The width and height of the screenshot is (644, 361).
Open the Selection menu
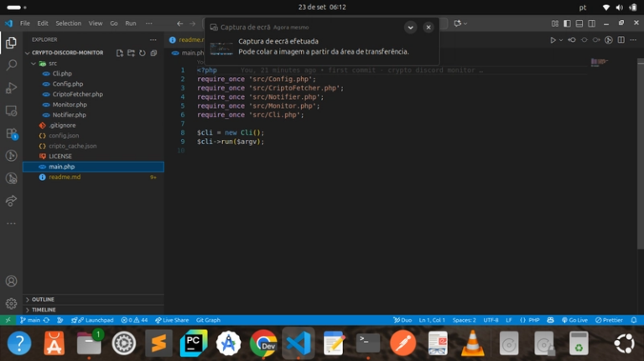click(69, 23)
